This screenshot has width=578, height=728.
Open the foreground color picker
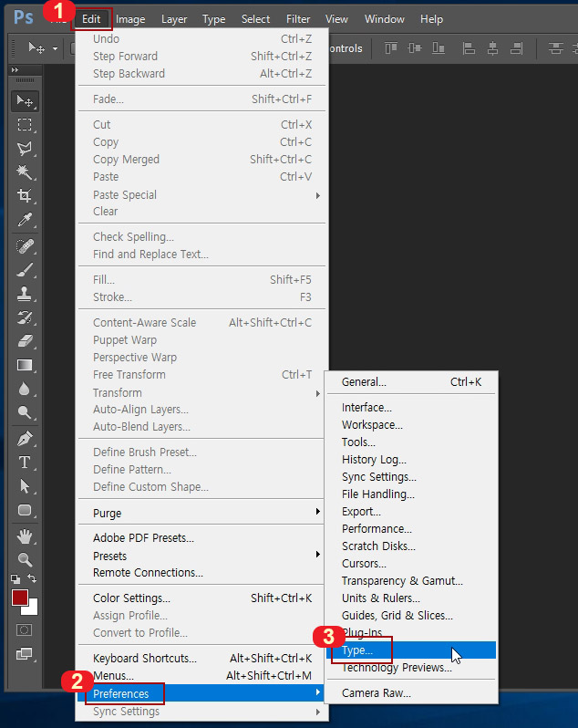[20, 598]
